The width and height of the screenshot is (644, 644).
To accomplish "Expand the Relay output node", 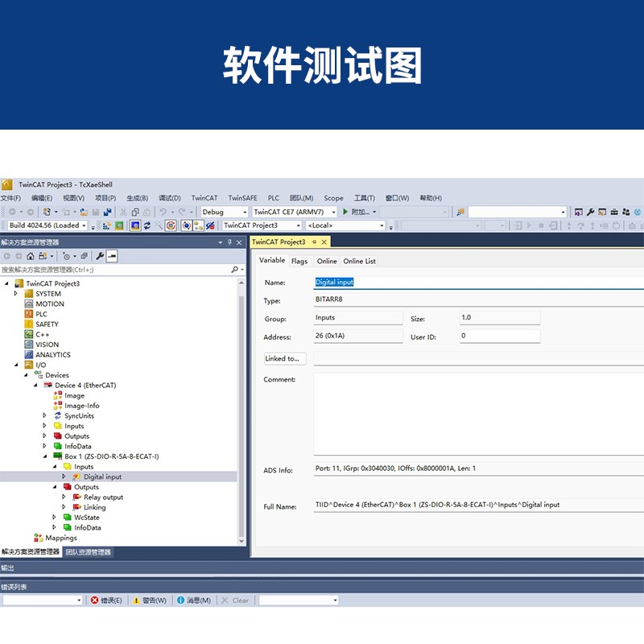I will point(64,497).
